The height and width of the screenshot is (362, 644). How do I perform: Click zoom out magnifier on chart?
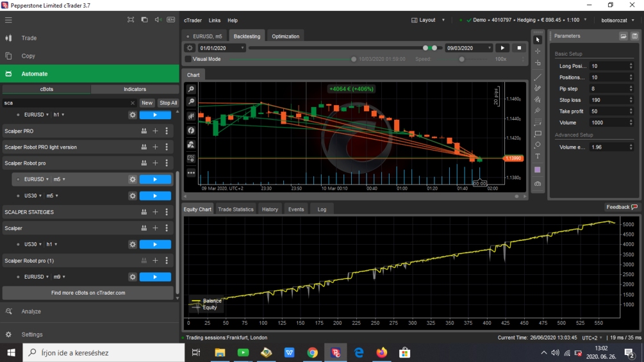coord(191,102)
